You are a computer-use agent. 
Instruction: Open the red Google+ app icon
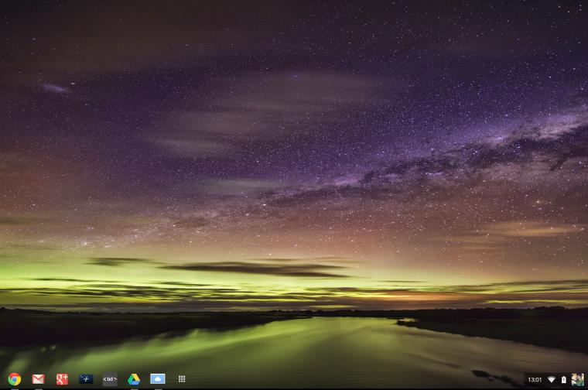click(x=62, y=379)
